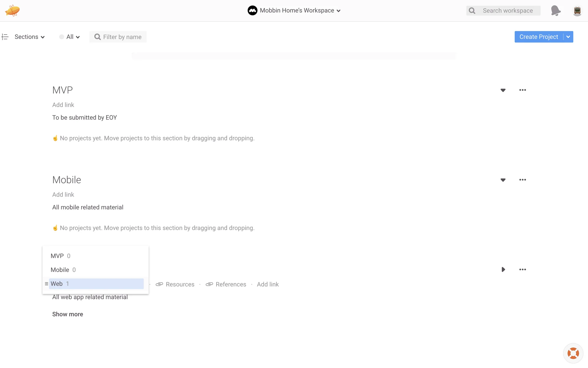Open the Web section's more options menu
Screen dimensions: 588x368
(522, 270)
